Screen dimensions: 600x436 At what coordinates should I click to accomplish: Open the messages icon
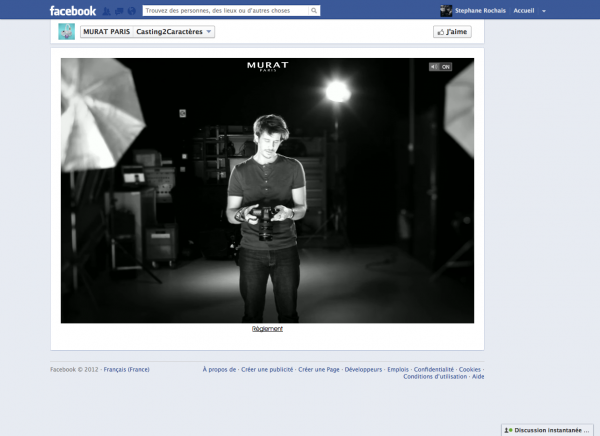tap(118, 11)
